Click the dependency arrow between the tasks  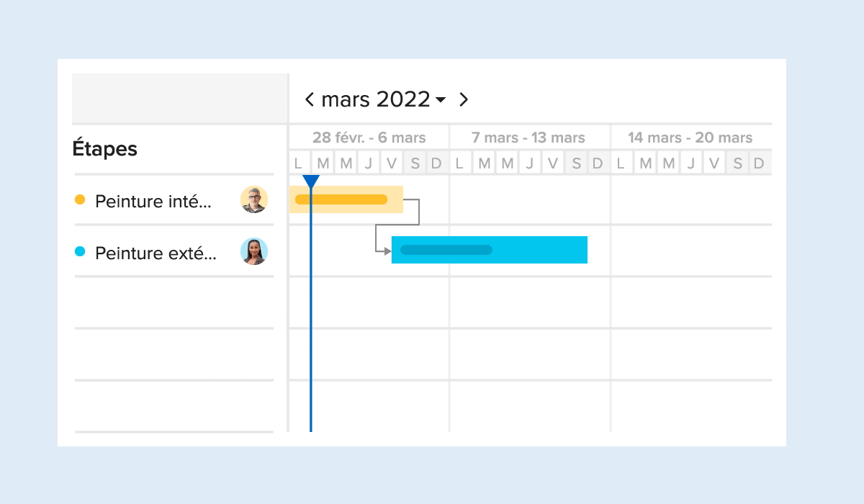[397, 225]
